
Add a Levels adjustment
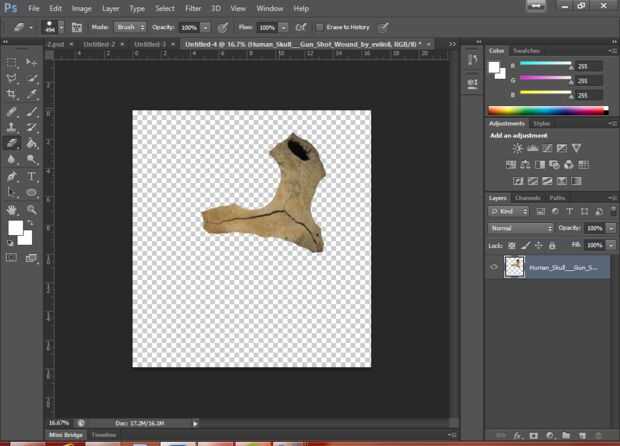point(532,148)
